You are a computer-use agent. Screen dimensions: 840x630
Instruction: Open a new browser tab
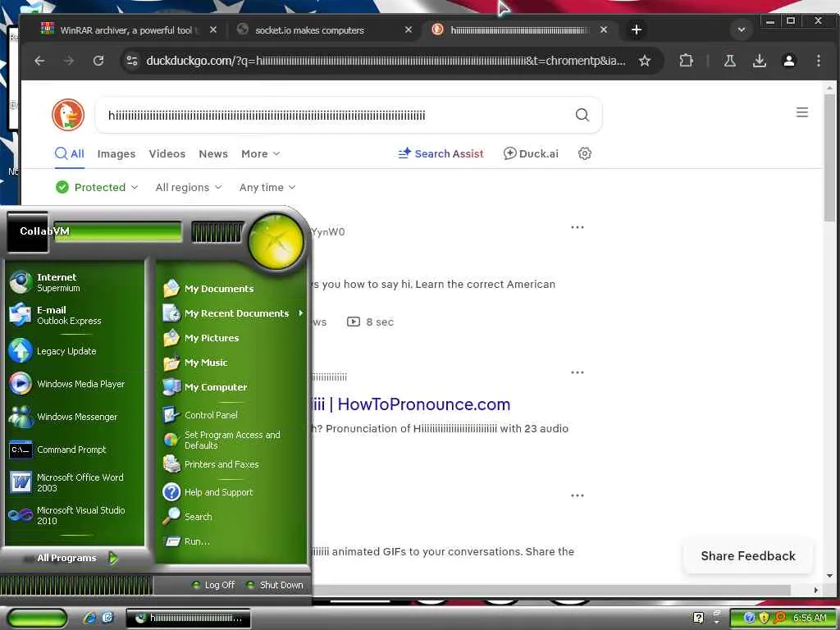pyautogui.click(x=636, y=30)
